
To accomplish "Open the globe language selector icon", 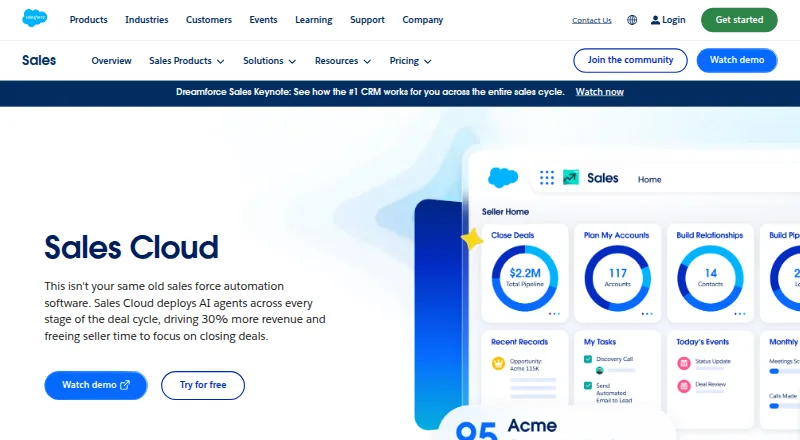I will pyautogui.click(x=632, y=20).
